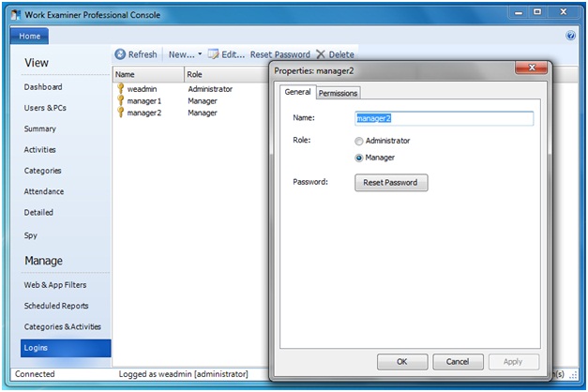Sort by the Name column header
Image resolution: width=588 pixels, height=392 pixels.
(x=148, y=74)
